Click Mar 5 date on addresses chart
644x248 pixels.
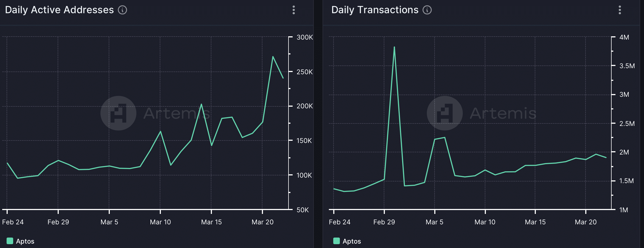click(x=109, y=222)
